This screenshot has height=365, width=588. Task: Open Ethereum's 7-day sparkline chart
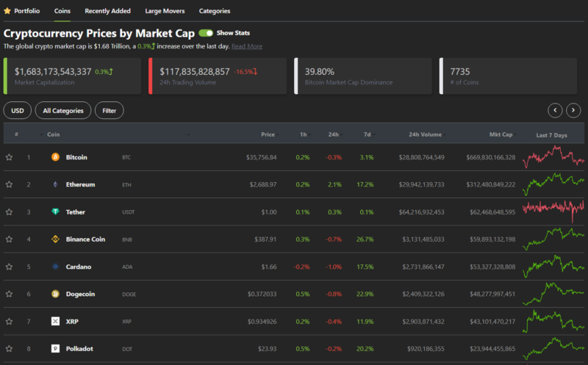point(553,184)
